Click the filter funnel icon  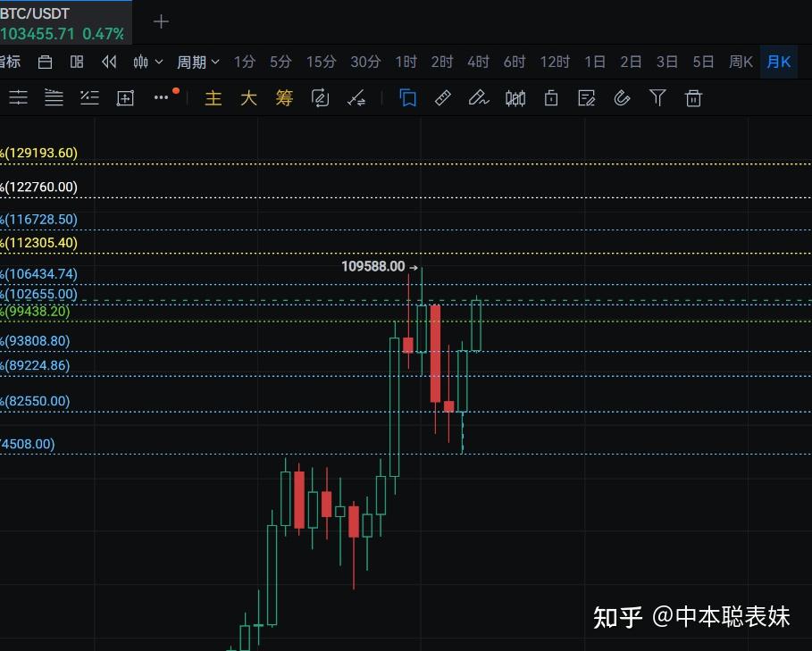[657, 98]
